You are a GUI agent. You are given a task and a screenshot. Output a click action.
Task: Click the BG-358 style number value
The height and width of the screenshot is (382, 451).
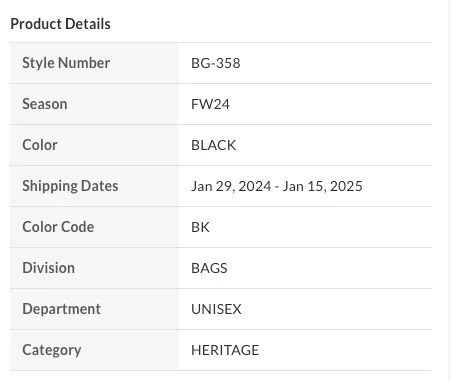216,63
